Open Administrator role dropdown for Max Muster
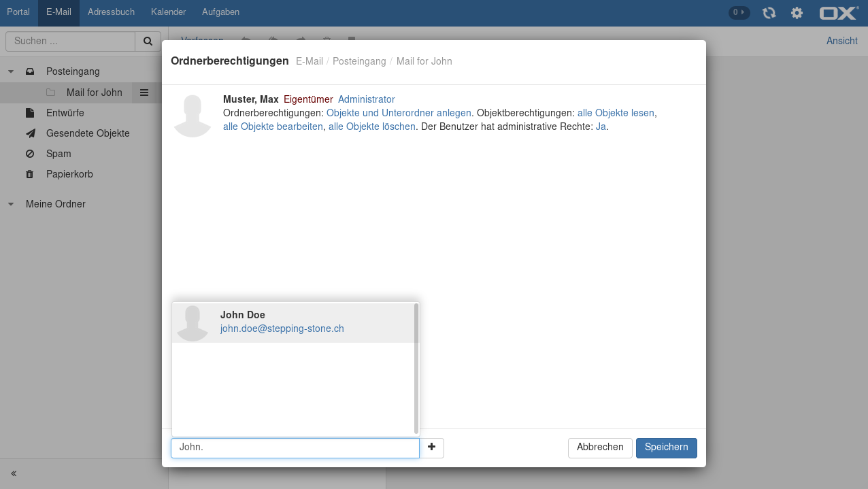This screenshot has width=868, height=489. 366,99
